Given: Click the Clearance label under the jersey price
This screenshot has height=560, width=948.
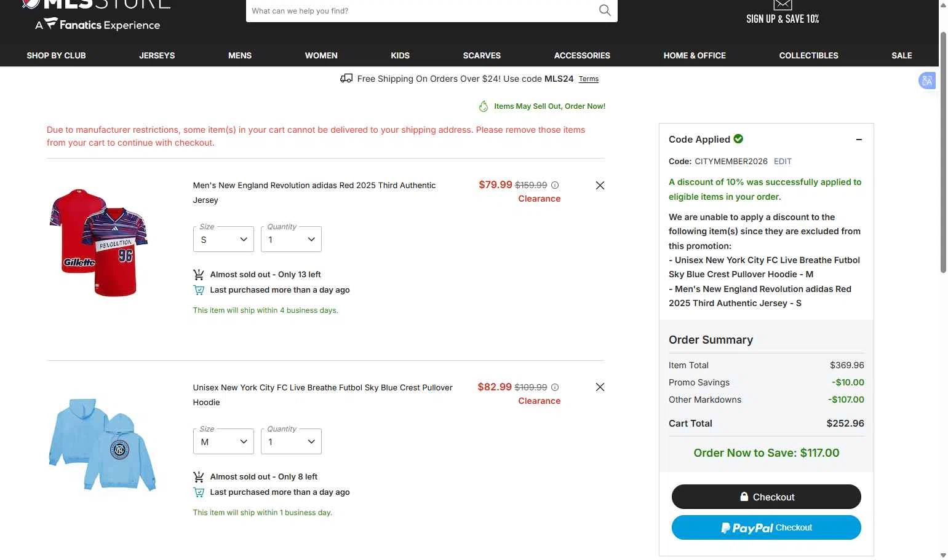Looking at the screenshot, I should (540, 199).
